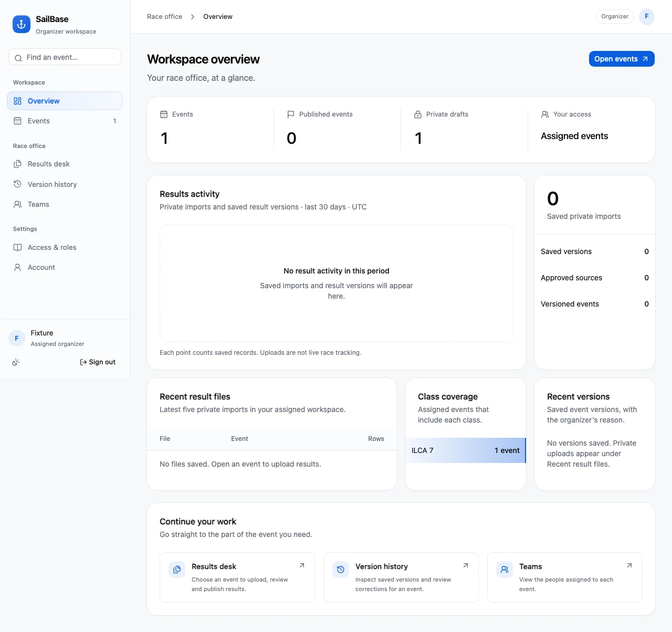Screen dimensions: 672x632
Task: Click the Overview breadcrumb in the top bar
Action: point(218,17)
